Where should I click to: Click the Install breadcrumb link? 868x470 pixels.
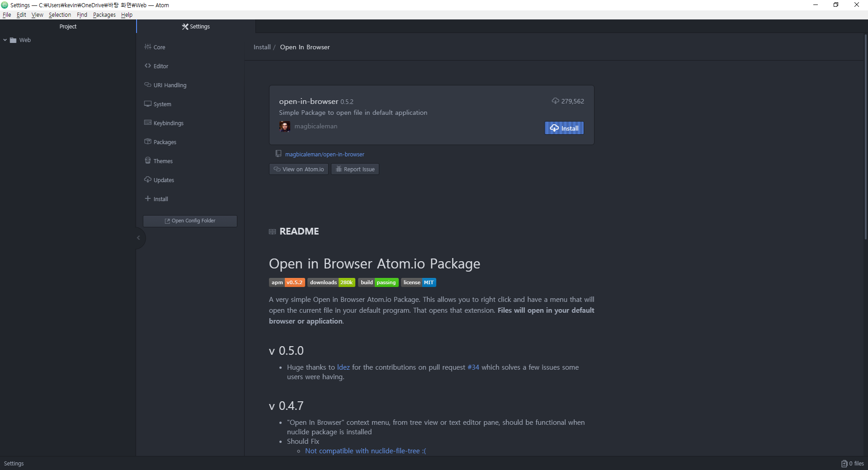262,47
